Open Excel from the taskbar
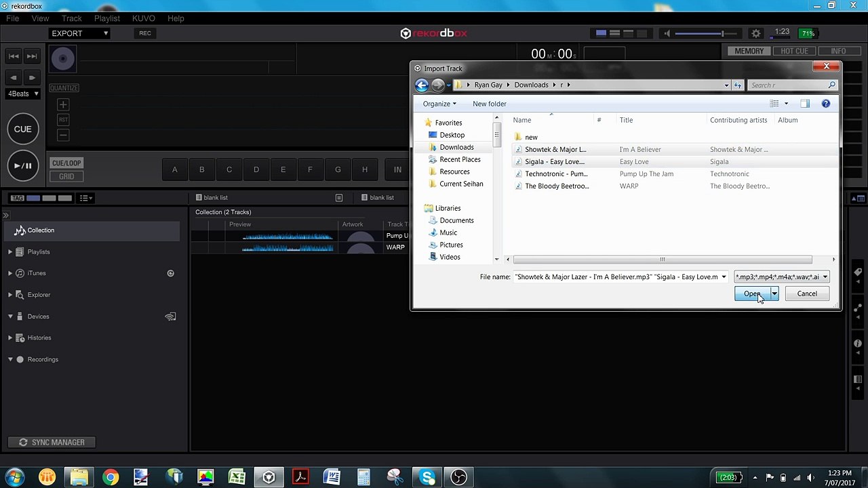This screenshot has height=488, width=868. (x=237, y=477)
